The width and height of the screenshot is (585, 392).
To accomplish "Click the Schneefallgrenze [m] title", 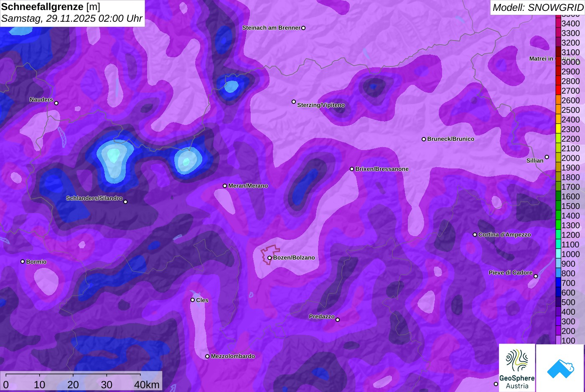I will [51, 7].
